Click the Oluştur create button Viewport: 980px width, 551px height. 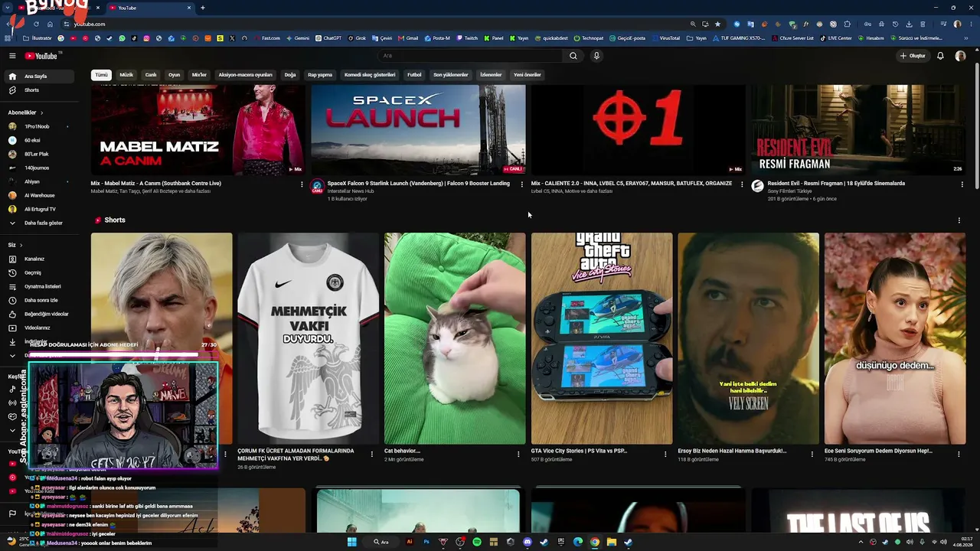coord(913,56)
